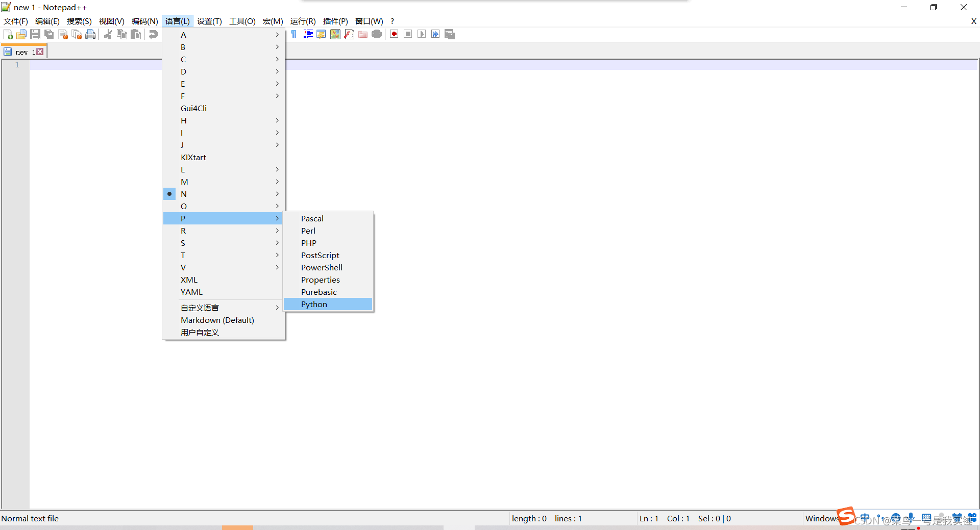
Task: Close the current document via toolbar icon
Action: click(x=63, y=34)
